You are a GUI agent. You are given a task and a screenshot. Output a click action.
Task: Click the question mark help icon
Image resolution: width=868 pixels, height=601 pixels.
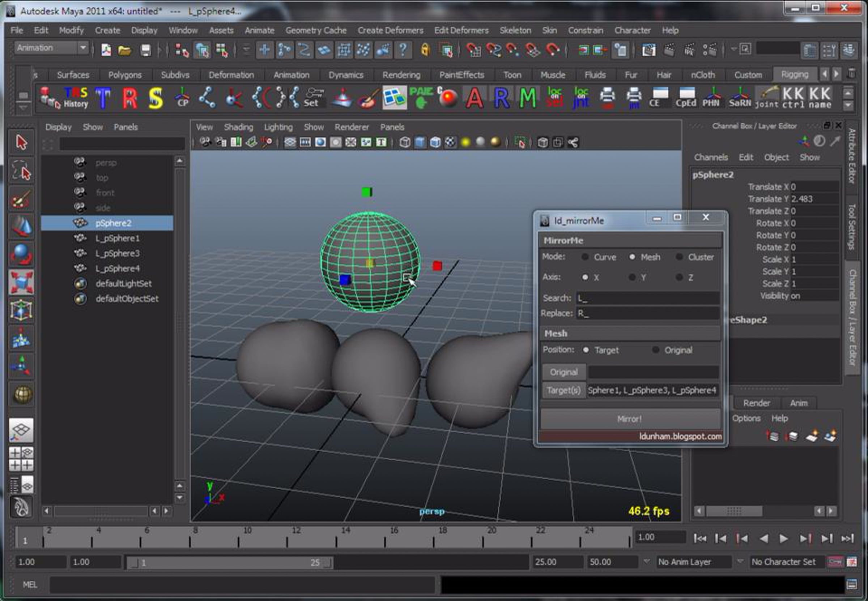(403, 50)
